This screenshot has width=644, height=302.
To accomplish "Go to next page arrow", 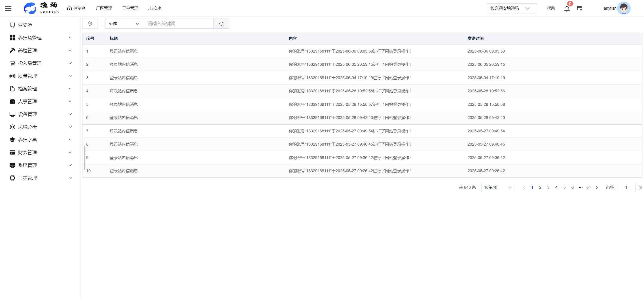I will [597, 187].
